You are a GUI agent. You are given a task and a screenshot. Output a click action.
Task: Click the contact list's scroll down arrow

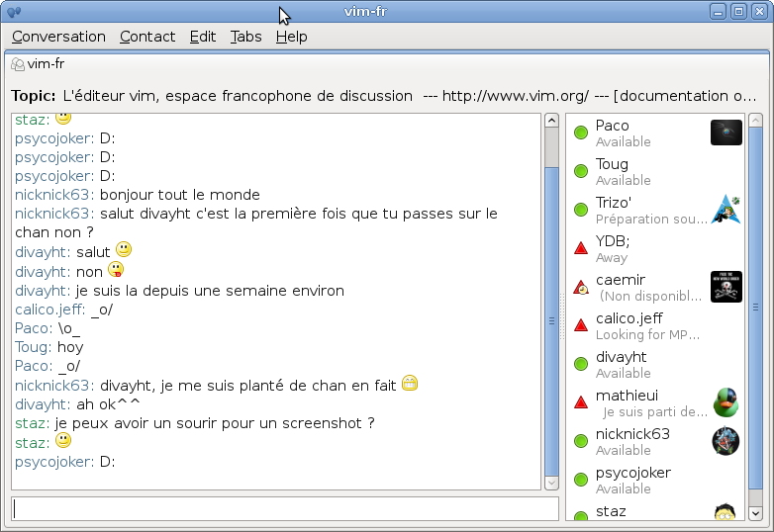click(x=755, y=514)
